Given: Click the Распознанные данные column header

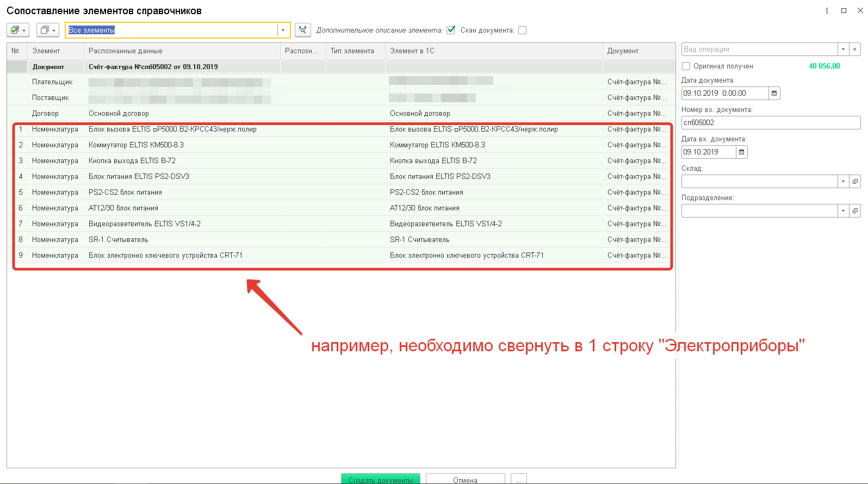Looking at the screenshot, I should [x=182, y=51].
